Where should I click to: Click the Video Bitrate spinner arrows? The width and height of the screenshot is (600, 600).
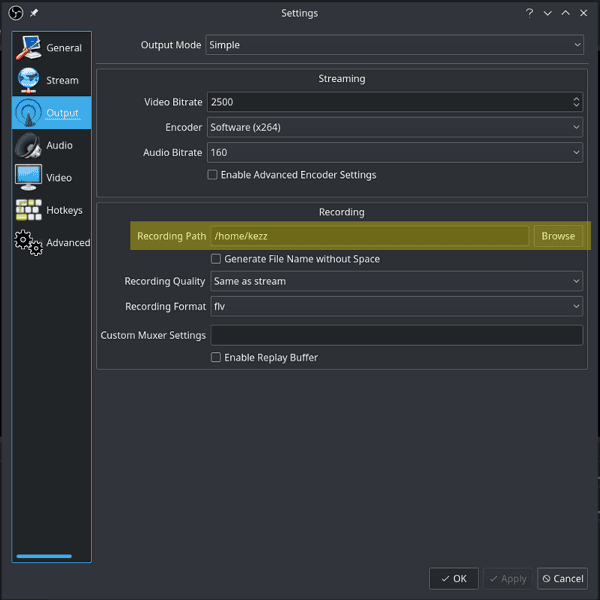pos(576,102)
